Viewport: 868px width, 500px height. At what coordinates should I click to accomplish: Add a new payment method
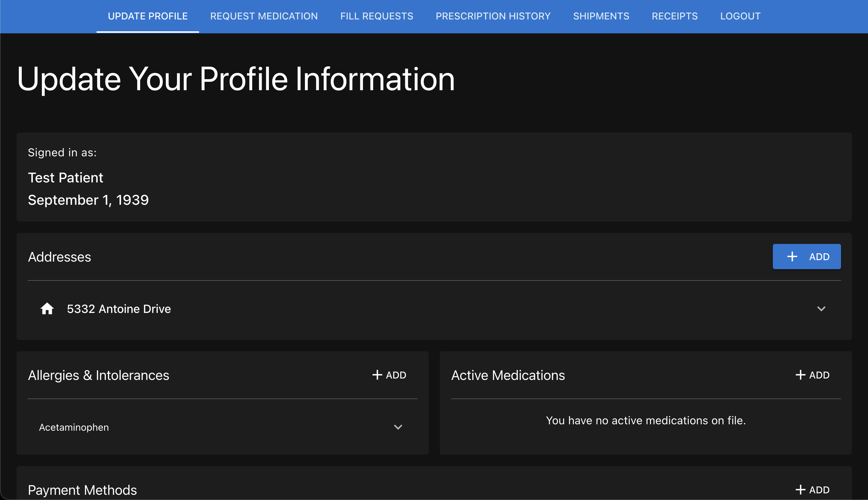pyautogui.click(x=812, y=490)
